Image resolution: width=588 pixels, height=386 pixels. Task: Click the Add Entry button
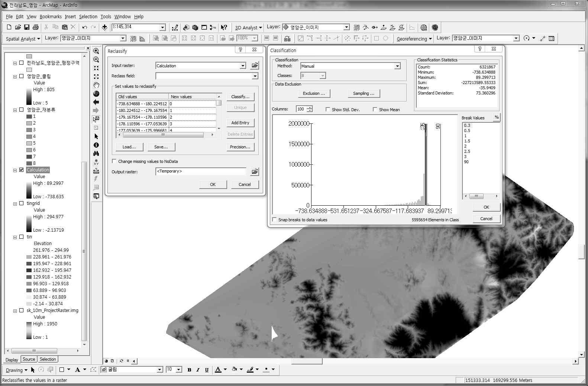[240, 123]
